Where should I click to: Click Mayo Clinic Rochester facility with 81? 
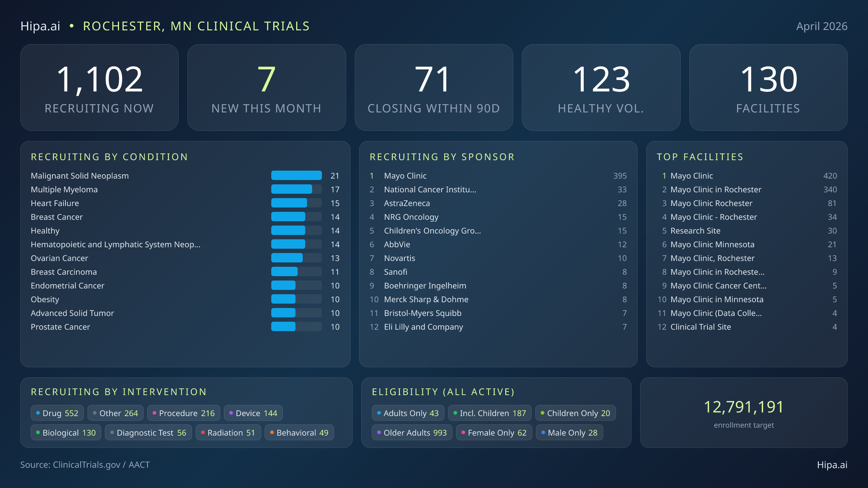point(747,203)
